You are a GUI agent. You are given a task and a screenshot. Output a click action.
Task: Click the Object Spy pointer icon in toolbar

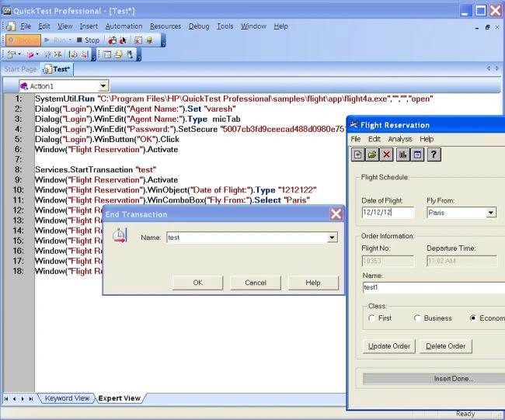[x=123, y=40]
